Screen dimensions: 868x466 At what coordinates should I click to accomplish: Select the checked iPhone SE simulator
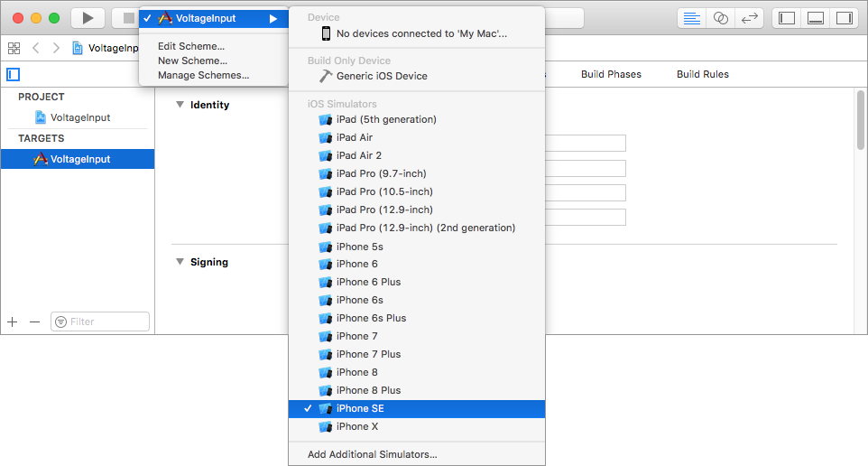[417, 408]
